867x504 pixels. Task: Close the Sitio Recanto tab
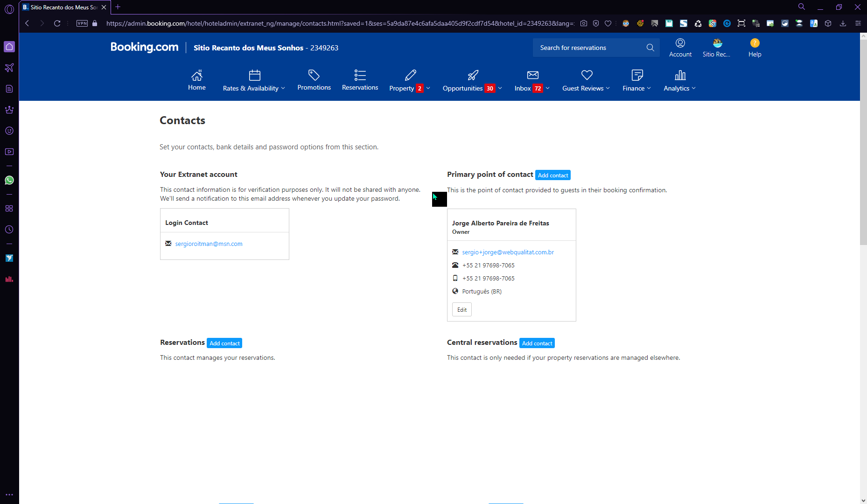point(104,7)
